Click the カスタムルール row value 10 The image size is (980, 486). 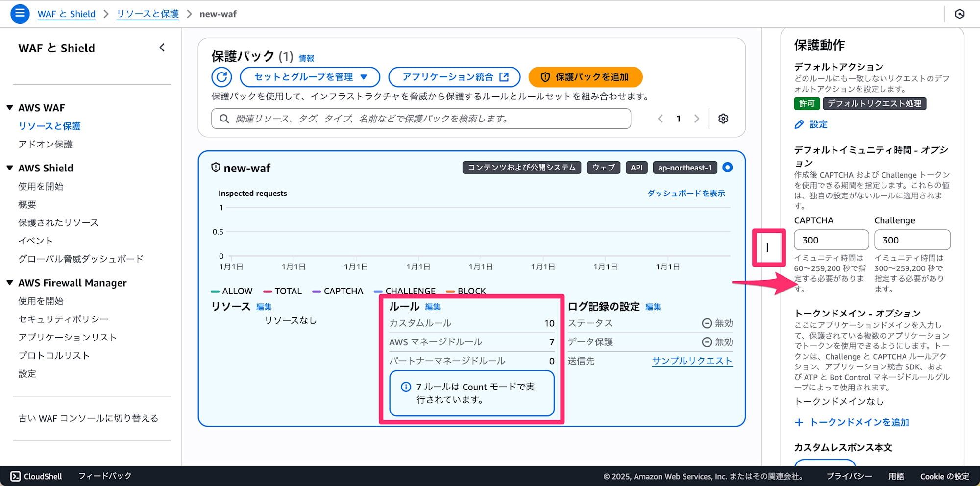[549, 323]
